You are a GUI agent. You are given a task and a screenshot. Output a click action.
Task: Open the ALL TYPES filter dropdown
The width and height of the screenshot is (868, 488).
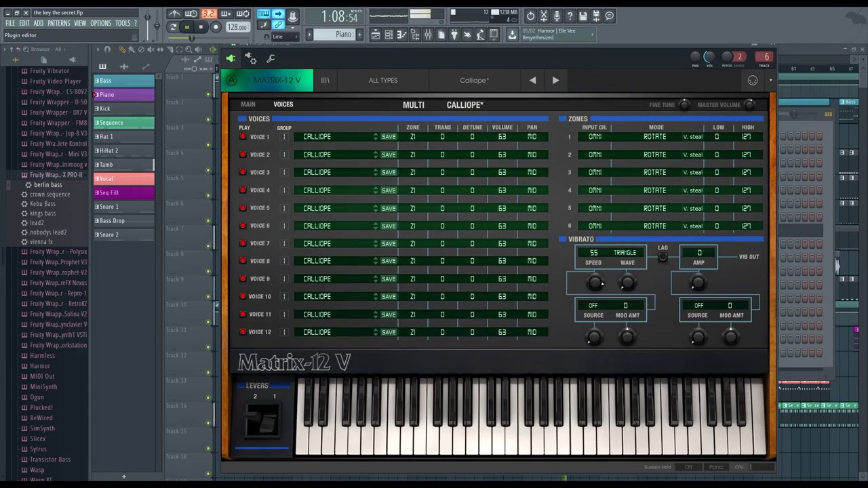click(x=383, y=81)
